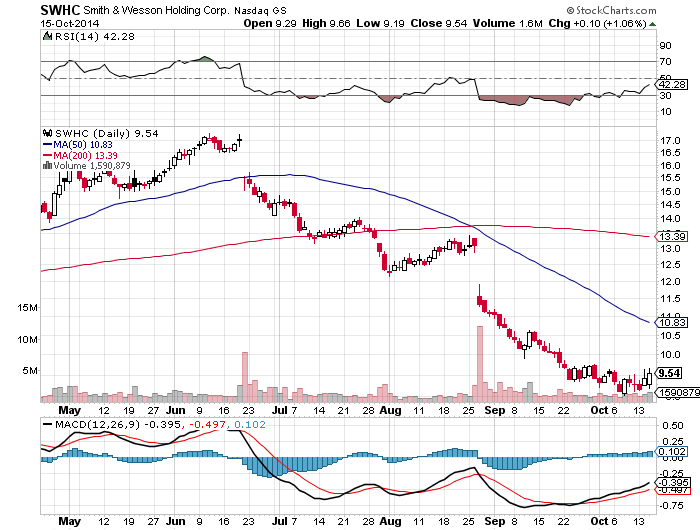Click the MA(50) 10.83 price tag
Image resolution: width=700 pixels, height=530 pixels.
(x=671, y=322)
